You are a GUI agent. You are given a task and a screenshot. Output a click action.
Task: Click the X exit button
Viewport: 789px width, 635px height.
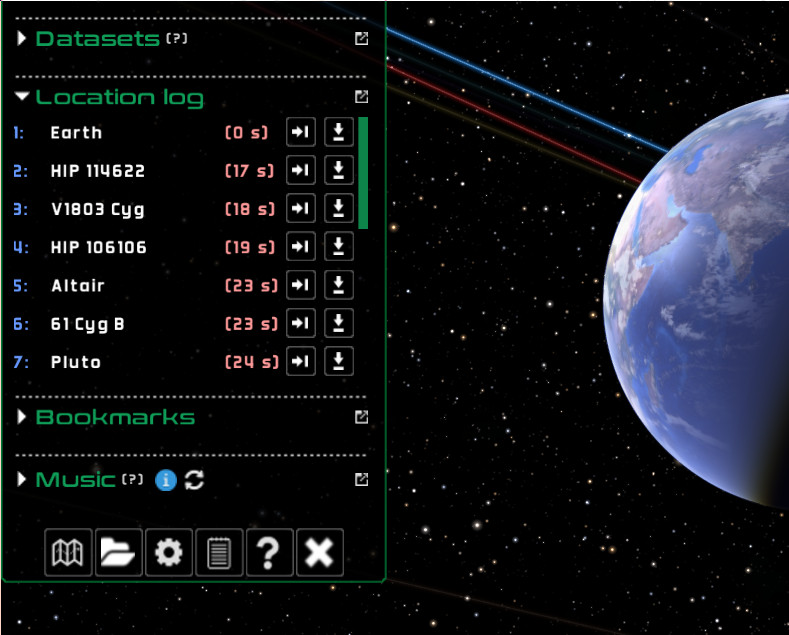click(320, 552)
